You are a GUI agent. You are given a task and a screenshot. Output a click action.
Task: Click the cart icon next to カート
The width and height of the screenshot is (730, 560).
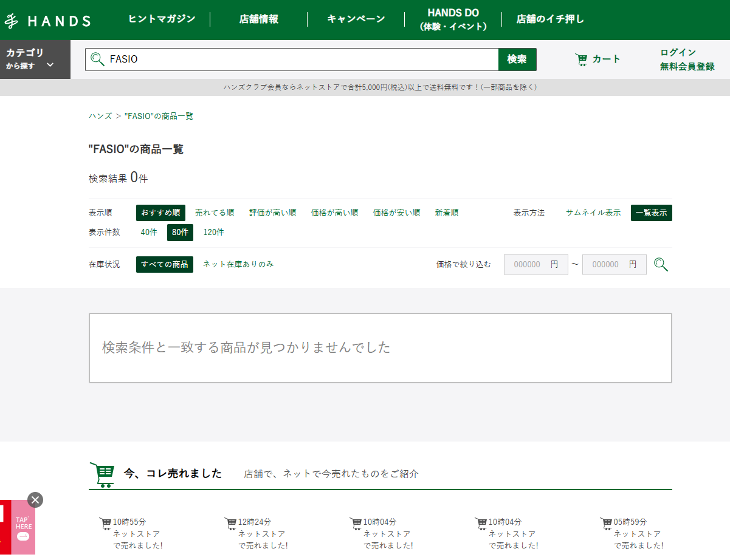(x=582, y=60)
